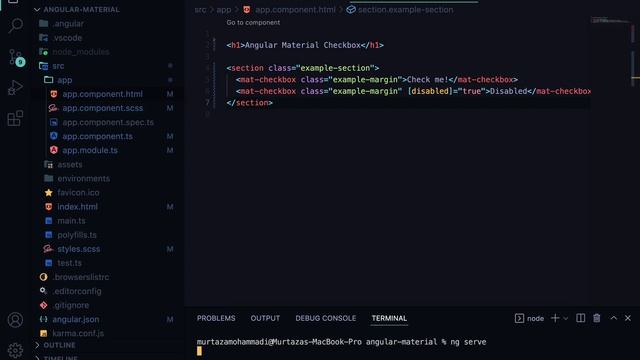Expand the OUTLINE section

point(37,345)
